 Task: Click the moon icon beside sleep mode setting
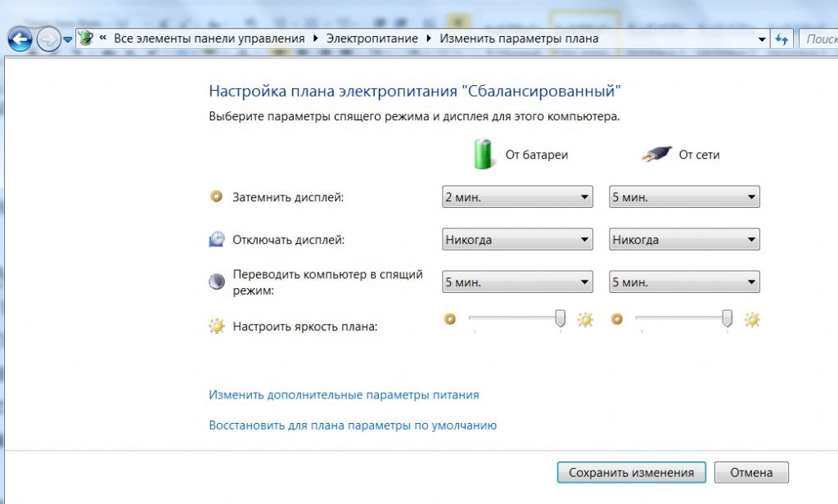(217, 281)
